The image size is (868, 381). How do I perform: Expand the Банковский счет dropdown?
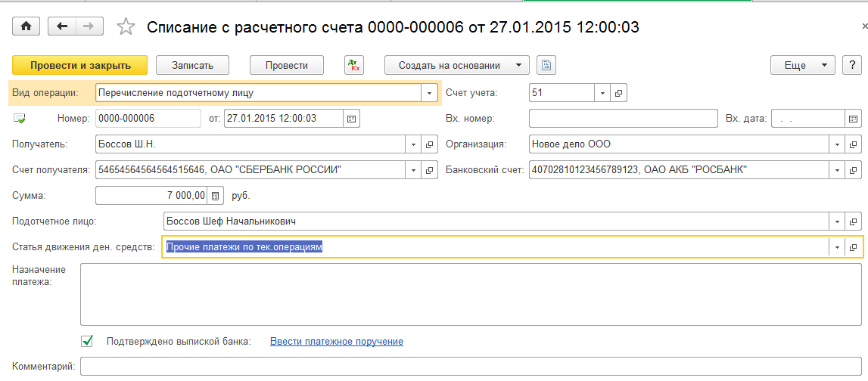(x=837, y=170)
